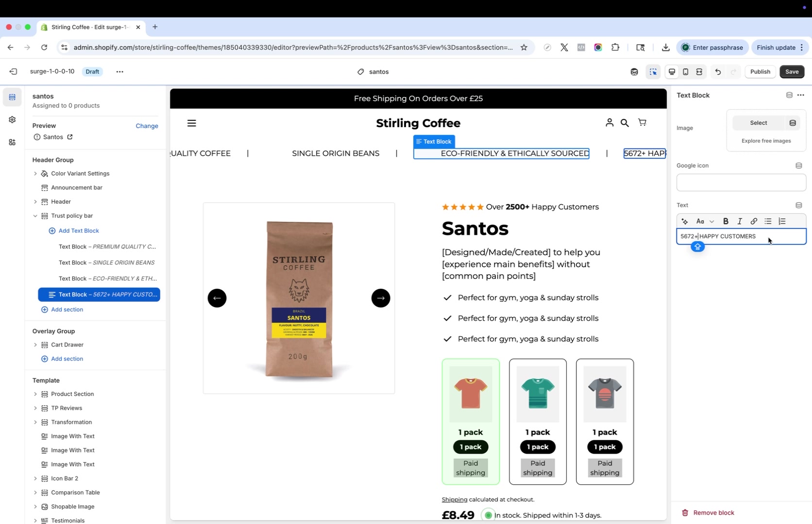Viewport: 812px width, 524px height.
Task: Click Add Text Block link
Action: pos(74,231)
